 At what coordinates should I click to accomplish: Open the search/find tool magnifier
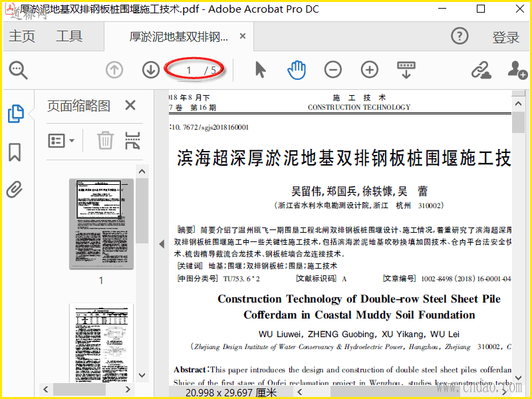[x=18, y=70]
